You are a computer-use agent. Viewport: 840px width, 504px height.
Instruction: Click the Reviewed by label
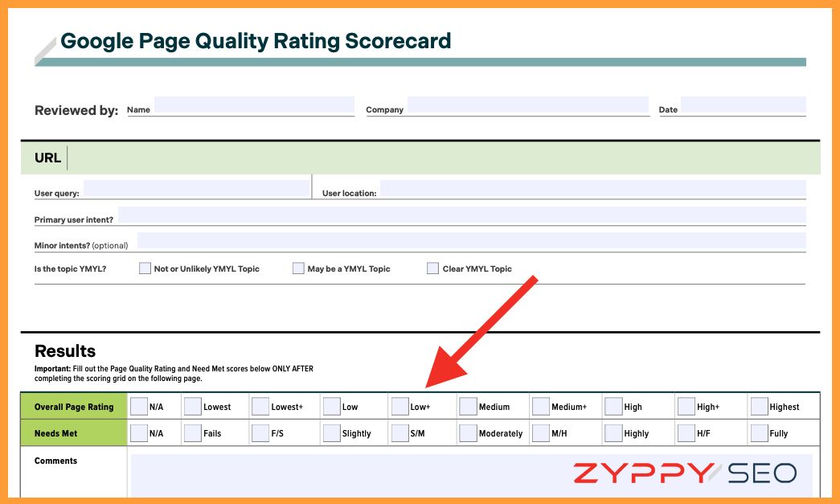pos(76,110)
